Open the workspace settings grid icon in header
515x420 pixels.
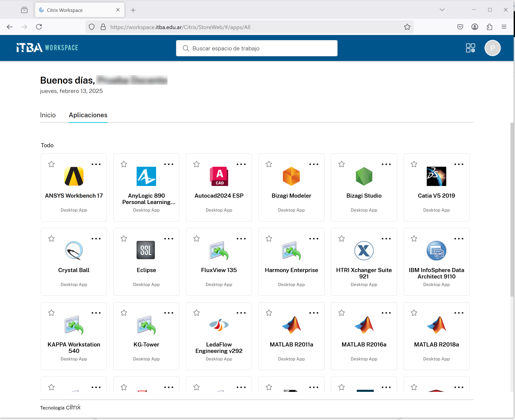pyautogui.click(x=470, y=48)
